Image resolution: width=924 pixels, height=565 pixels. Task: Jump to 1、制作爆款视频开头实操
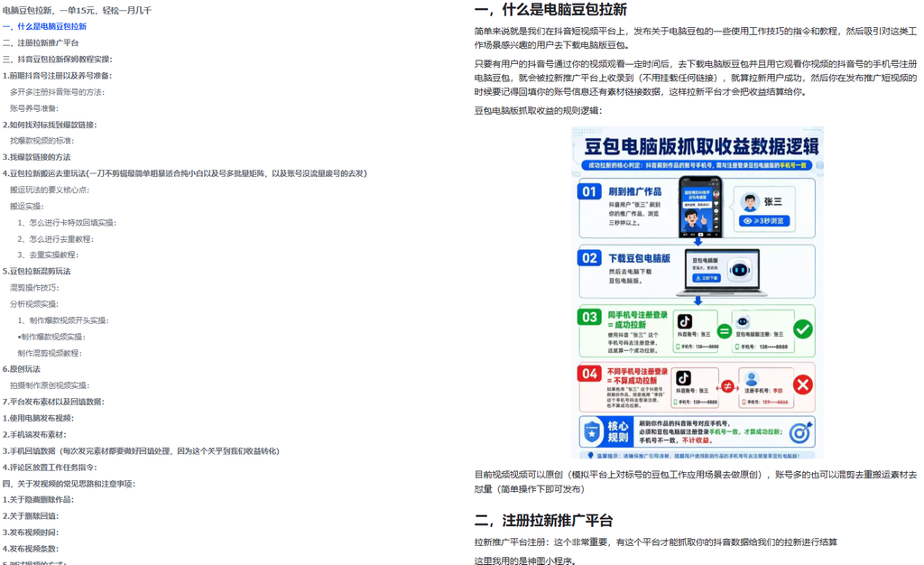63,320
